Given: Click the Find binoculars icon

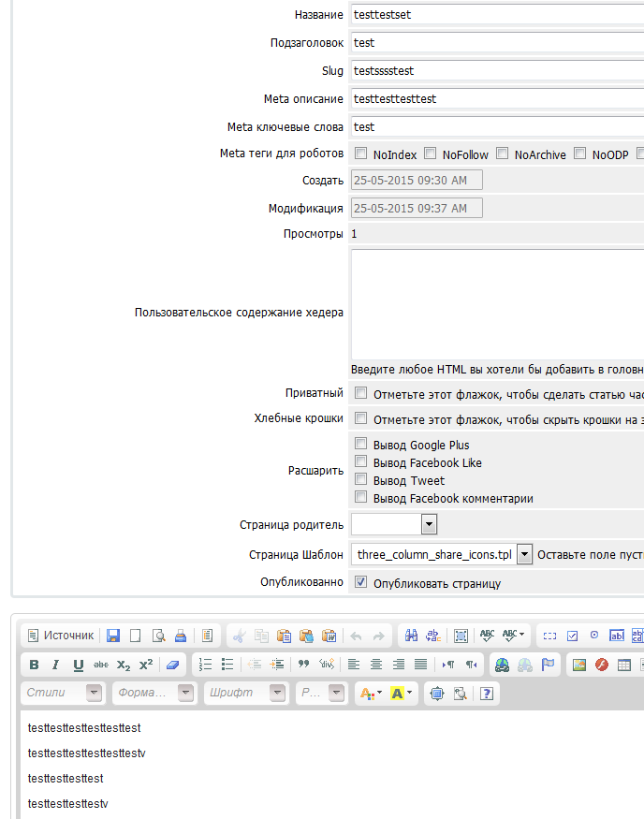Looking at the screenshot, I should 412,636.
